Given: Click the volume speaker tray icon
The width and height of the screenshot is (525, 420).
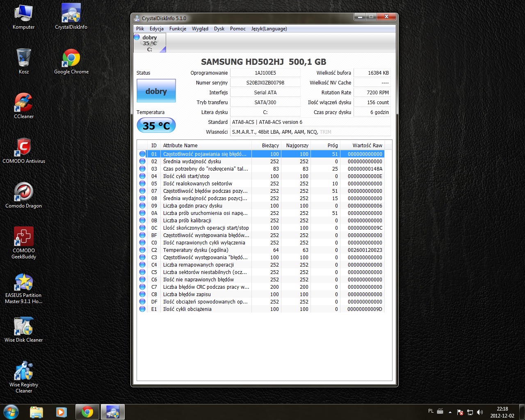Looking at the screenshot, I should [x=480, y=412].
